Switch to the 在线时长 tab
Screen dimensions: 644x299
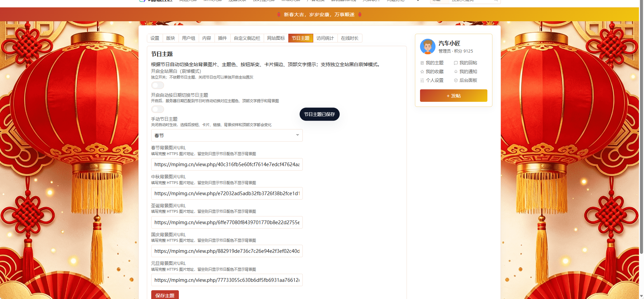click(x=350, y=38)
